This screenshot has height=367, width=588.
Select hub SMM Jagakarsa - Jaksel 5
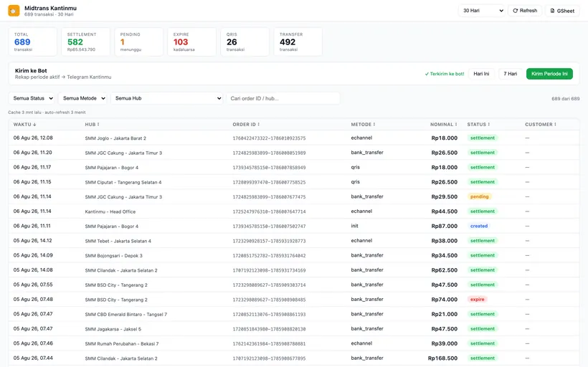(113, 329)
